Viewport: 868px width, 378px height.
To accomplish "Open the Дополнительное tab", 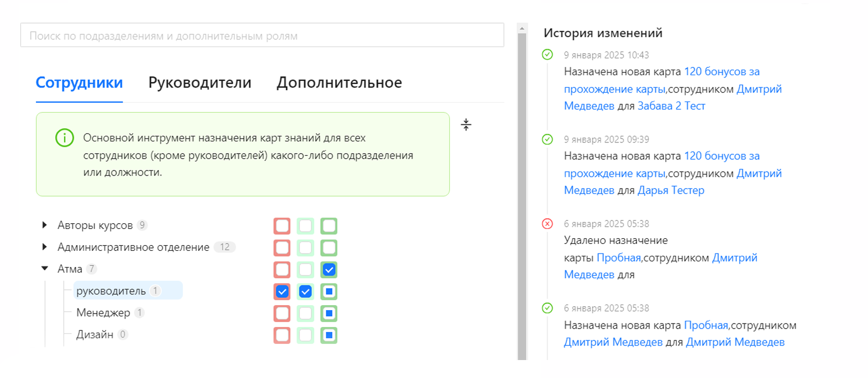I will click(339, 82).
